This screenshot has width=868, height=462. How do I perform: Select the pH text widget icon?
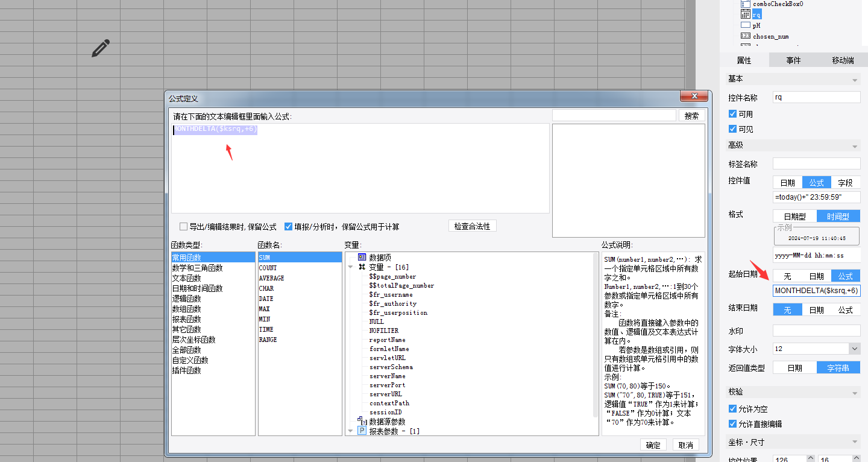coord(746,25)
